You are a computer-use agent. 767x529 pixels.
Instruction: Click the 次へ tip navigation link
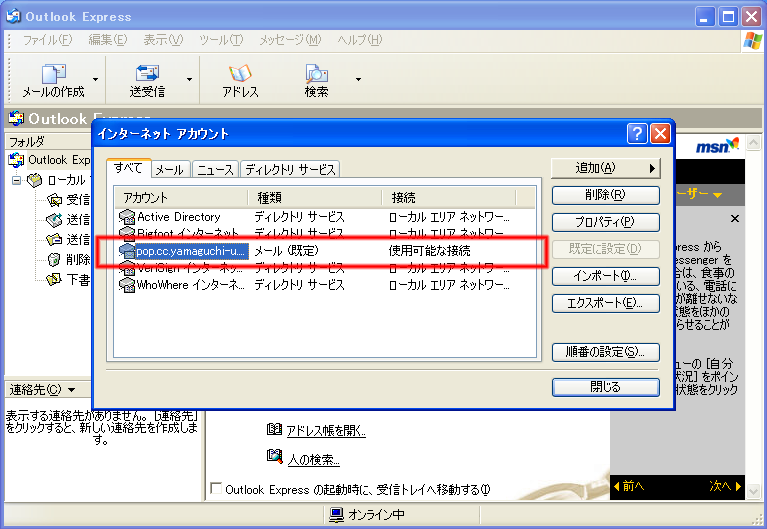pos(725,486)
